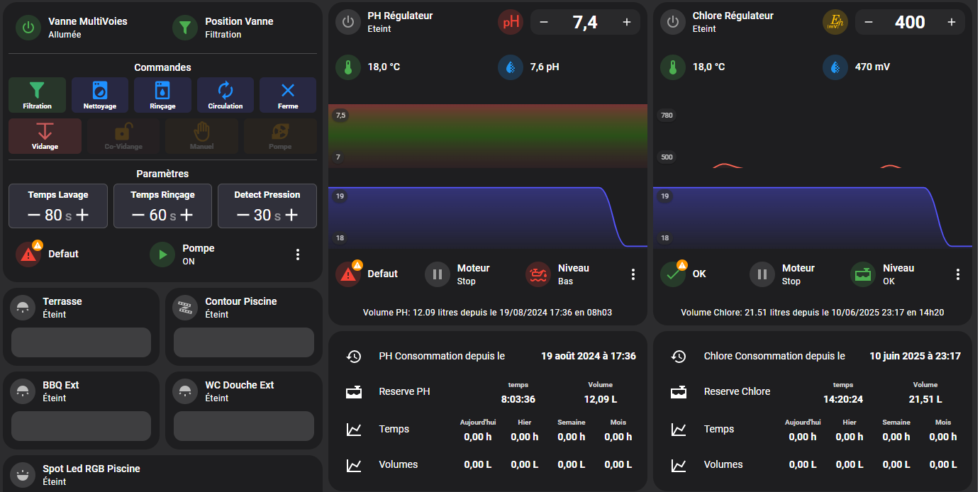
Task: Toggle the Spot Led RGB Piscine light
Action: point(23,475)
